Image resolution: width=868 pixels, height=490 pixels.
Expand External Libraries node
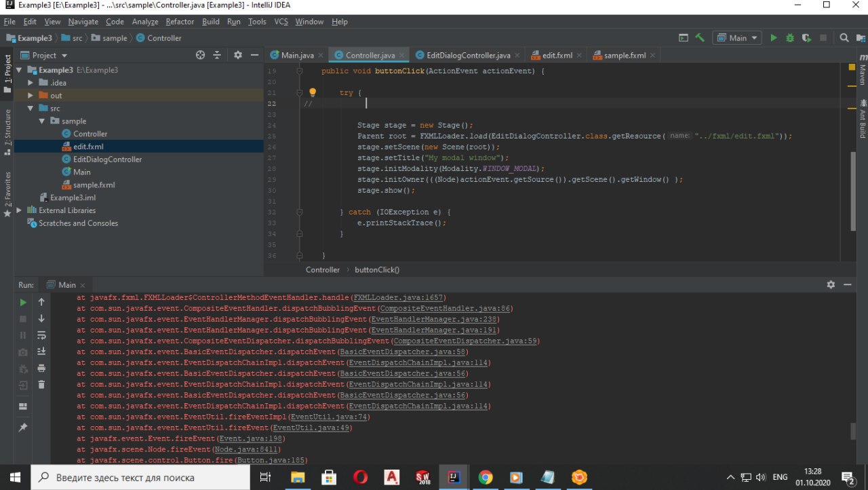pyautogui.click(x=19, y=210)
